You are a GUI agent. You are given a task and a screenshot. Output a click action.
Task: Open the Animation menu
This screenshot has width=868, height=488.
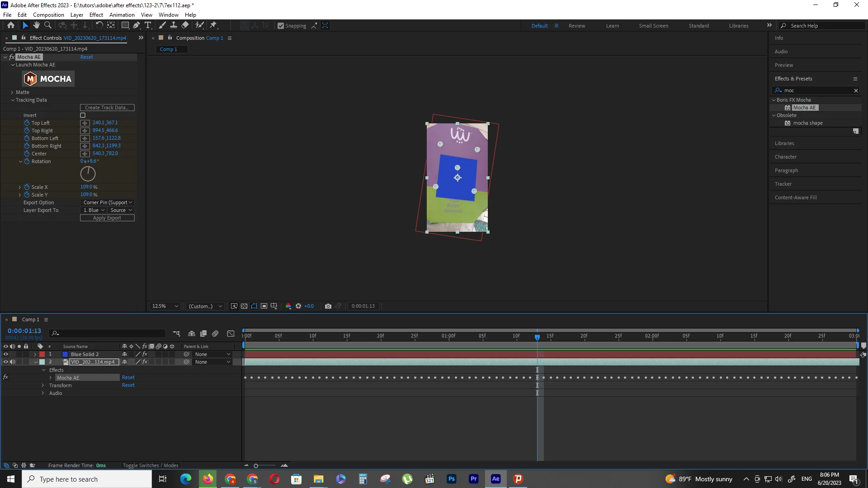point(122,14)
